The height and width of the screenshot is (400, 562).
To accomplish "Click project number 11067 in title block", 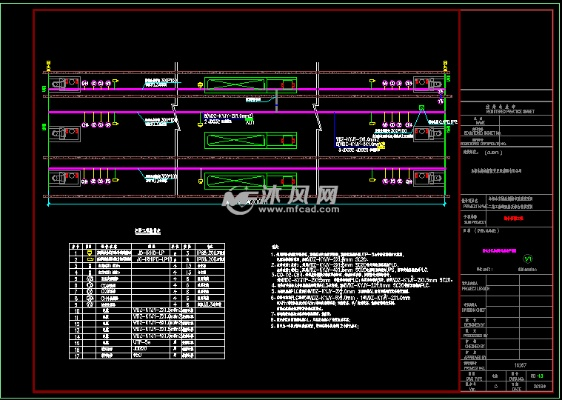I will tap(520, 365).
